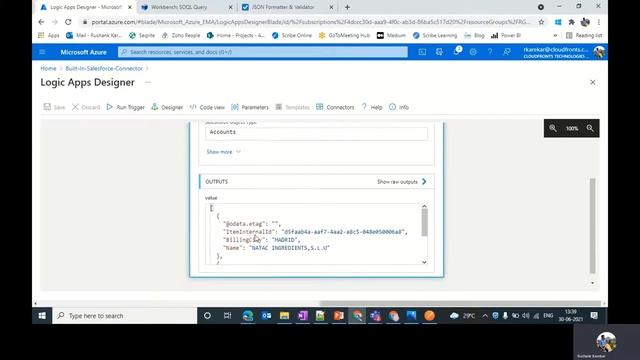This screenshot has height=360, width=640.
Task: Open the Azure portal settings gear
Action: pyautogui.click(x=473, y=52)
